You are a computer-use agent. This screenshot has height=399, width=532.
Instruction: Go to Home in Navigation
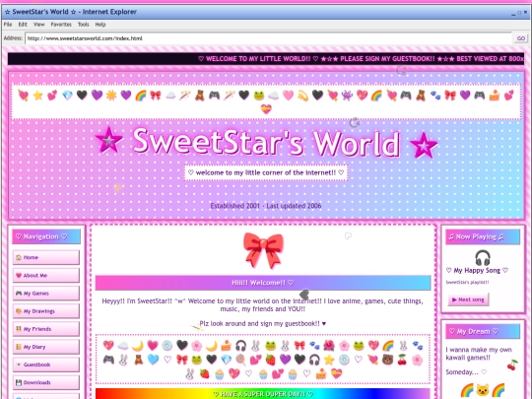point(46,257)
